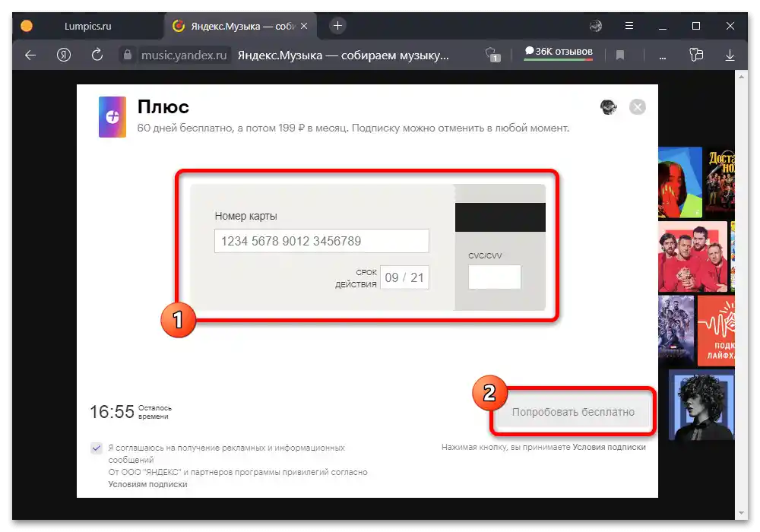This screenshot has width=760, height=532.
Task: Maximize the browser window
Action: (696, 26)
